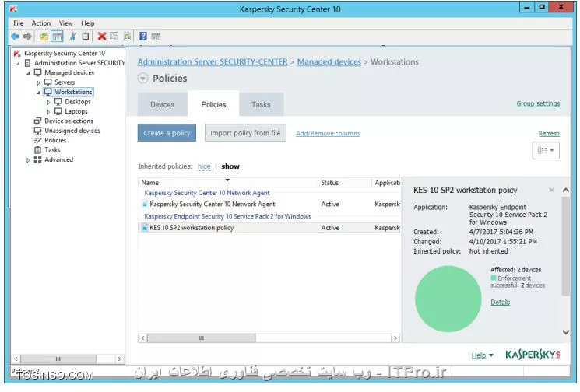Click the green enforcement pie chart

pos(448,299)
